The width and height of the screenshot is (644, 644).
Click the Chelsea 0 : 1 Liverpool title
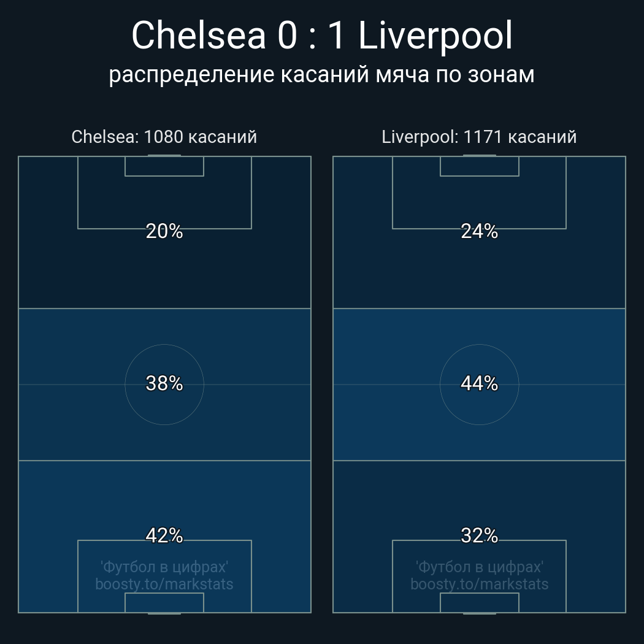pos(322,36)
